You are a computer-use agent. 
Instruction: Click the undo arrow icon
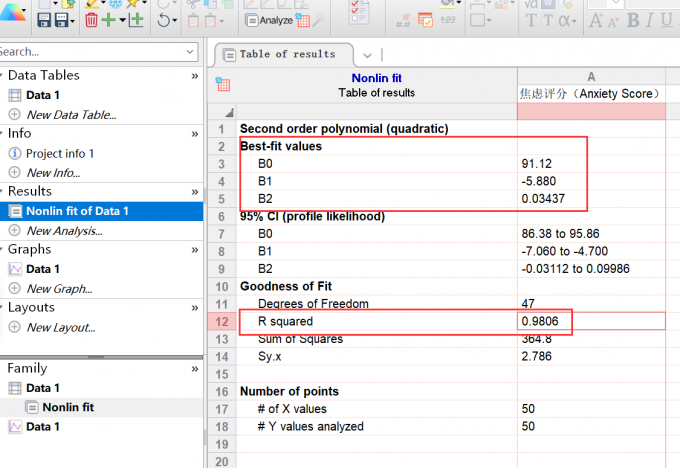[x=164, y=19]
